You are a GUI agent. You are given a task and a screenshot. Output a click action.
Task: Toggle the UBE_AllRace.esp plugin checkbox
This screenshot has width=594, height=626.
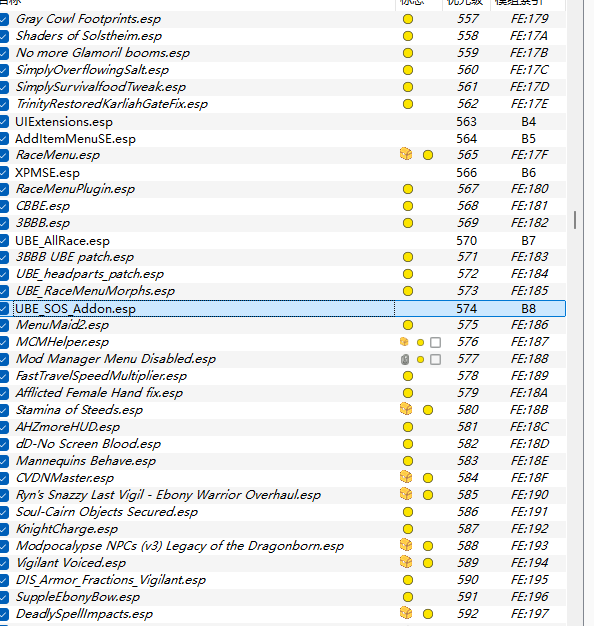click(x=4, y=241)
